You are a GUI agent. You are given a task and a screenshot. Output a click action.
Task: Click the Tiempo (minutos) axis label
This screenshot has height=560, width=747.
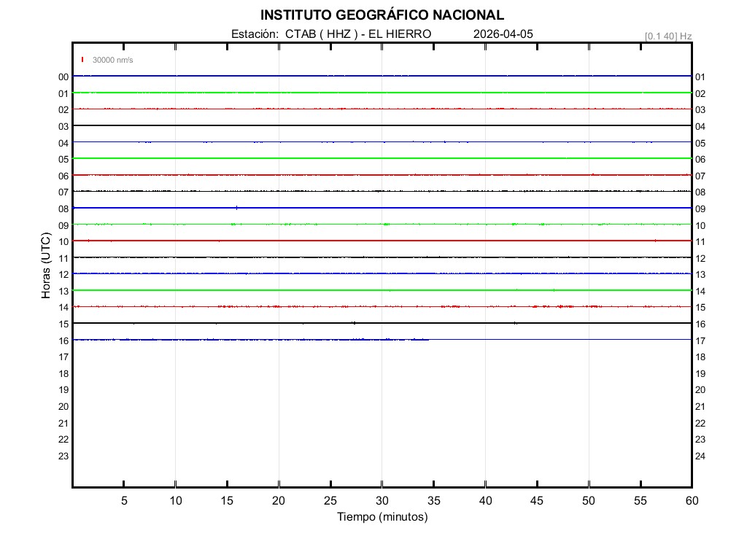coord(382,517)
